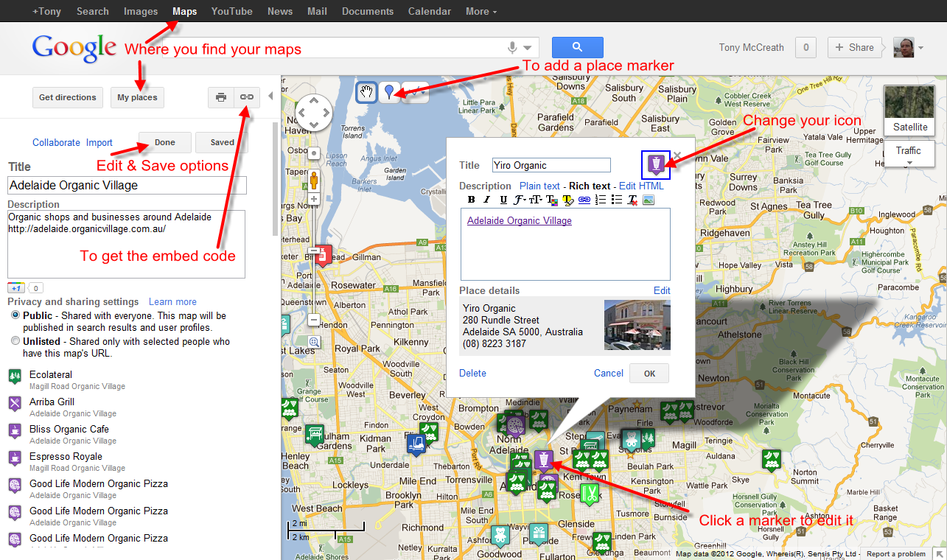
Task: Apply Italic formatting in description toolbar
Action: tap(486, 200)
